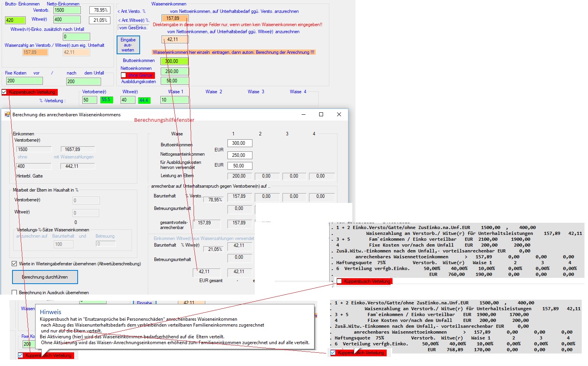Uncheck 'Werte in Werteingabefenster übernehmen' option

click(14, 264)
